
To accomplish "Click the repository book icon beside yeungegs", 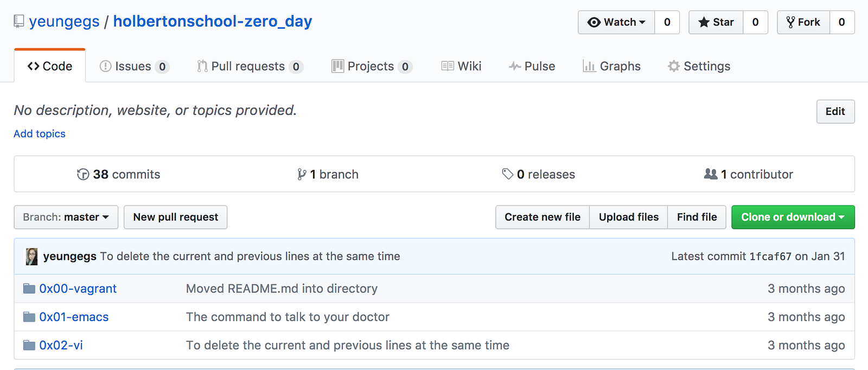I will 19,22.
